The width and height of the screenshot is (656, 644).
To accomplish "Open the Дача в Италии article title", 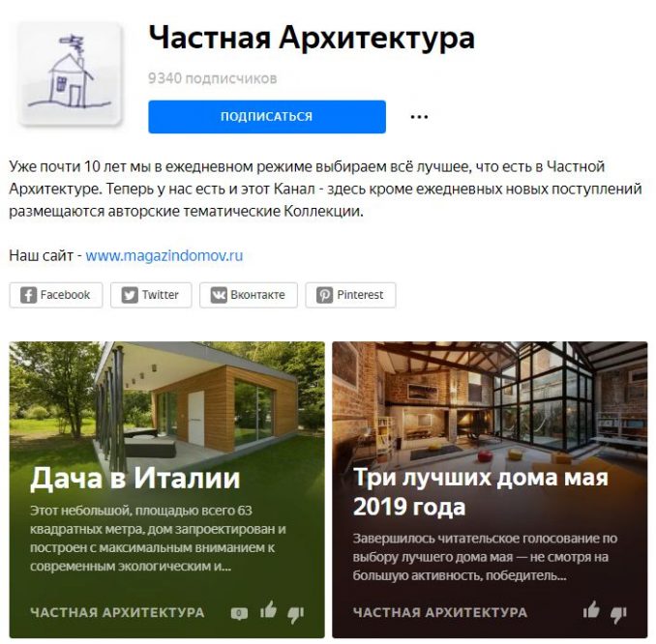I will click(135, 479).
